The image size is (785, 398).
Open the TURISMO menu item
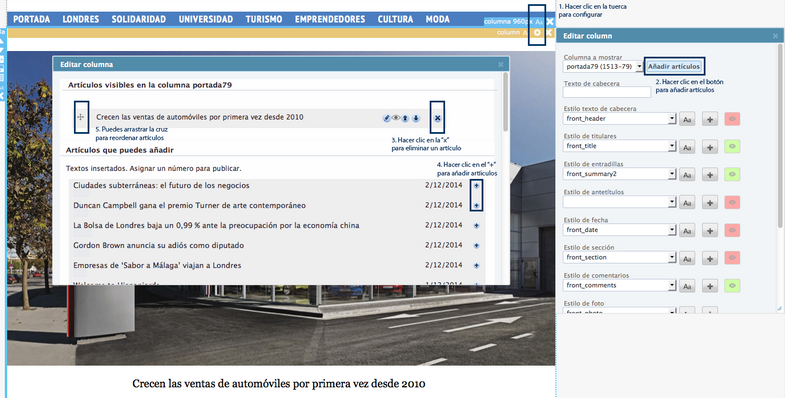point(264,20)
